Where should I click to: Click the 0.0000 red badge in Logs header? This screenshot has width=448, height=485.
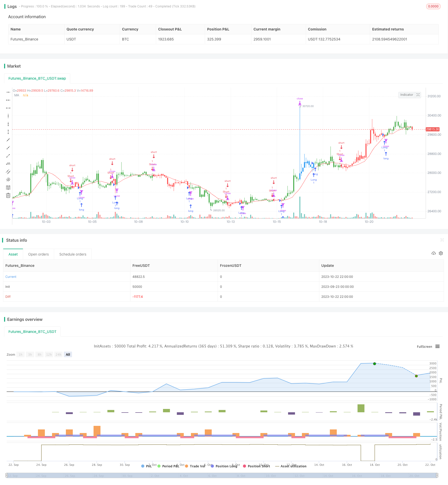(433, 6)
